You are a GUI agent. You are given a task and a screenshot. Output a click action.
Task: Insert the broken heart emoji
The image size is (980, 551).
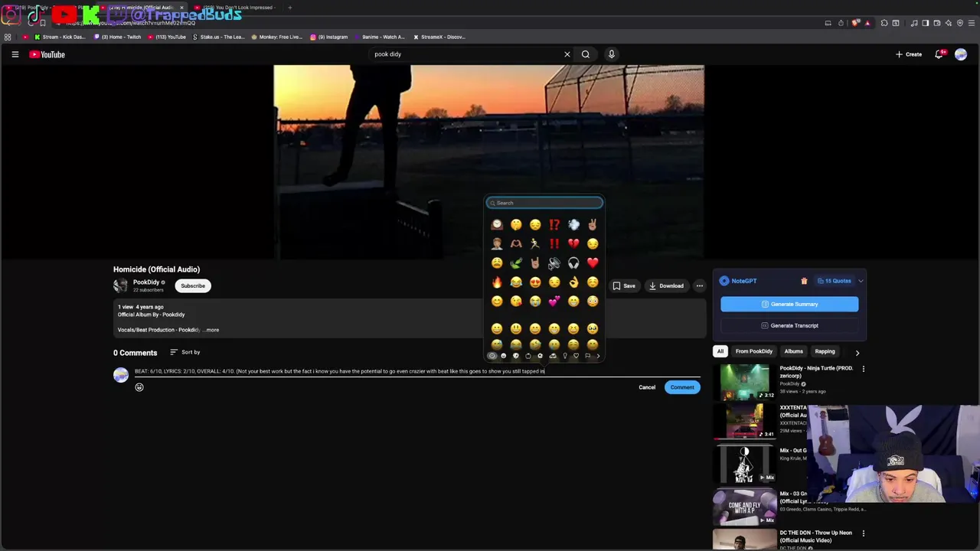tap(573, 243)
